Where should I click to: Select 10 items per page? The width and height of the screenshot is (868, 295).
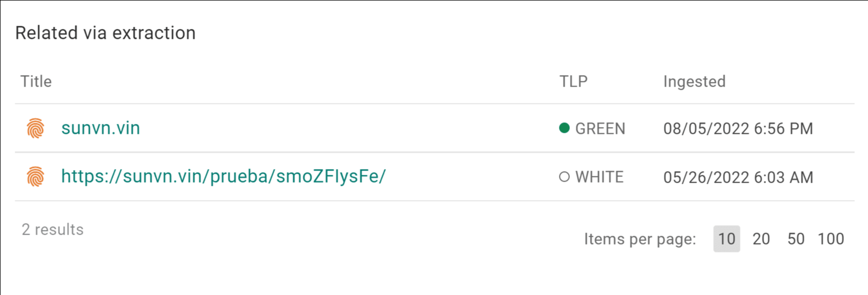click(726, 239)
